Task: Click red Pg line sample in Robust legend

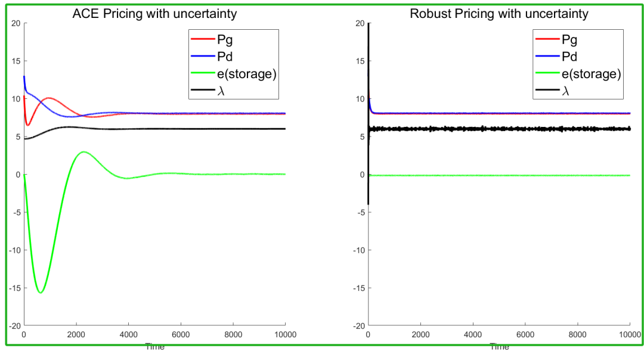Action: tap(547, 39)
